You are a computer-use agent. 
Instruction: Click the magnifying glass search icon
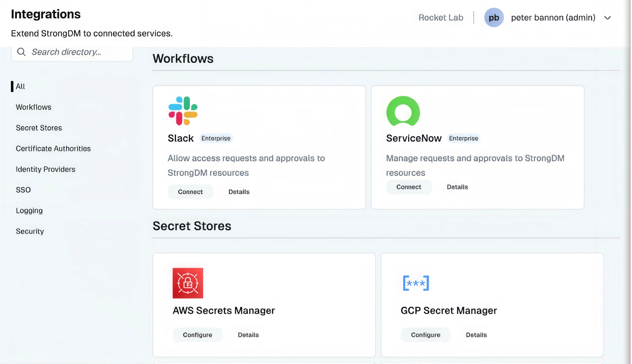[22, 52]
